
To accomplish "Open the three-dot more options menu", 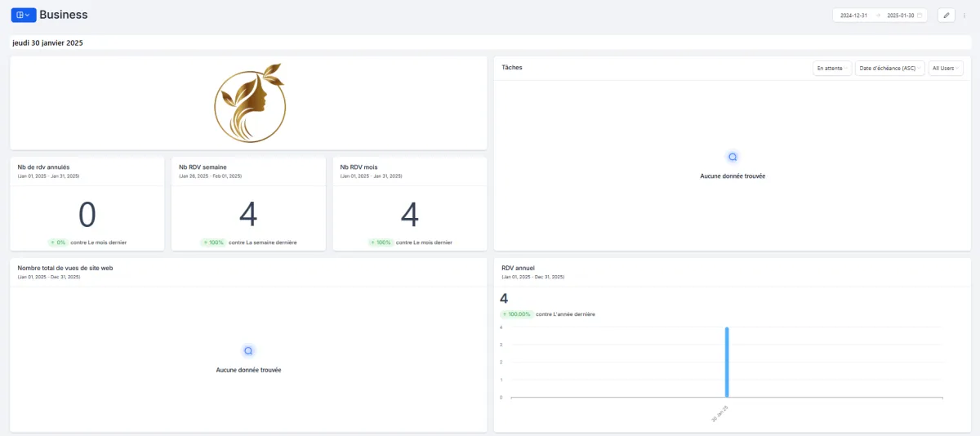I will click(964, 15).
